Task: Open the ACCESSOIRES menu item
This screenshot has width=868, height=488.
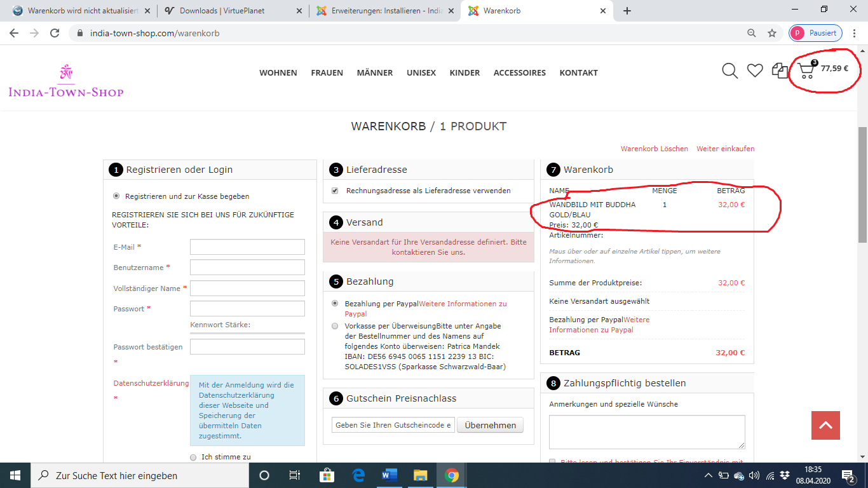Action: click(519, 73)
